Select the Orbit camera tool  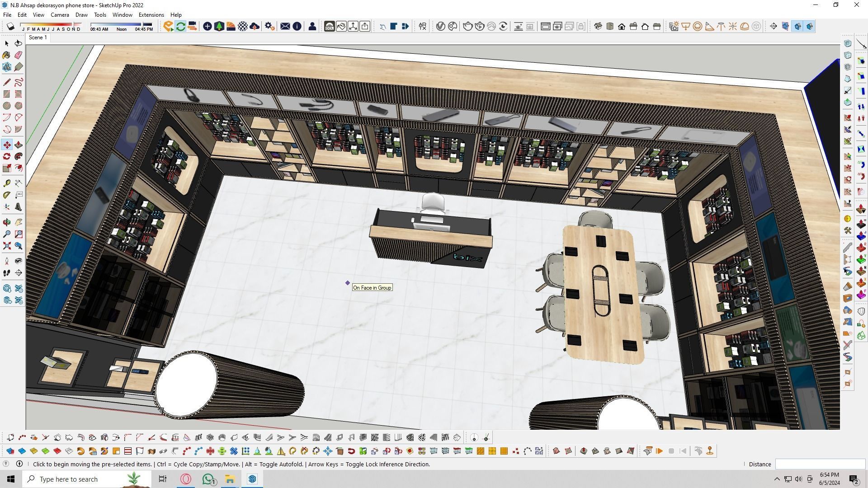[x=7, y=222]
